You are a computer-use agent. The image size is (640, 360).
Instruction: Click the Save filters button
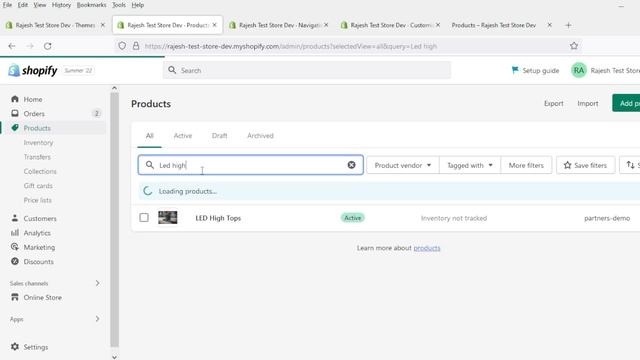pos(585,165)
